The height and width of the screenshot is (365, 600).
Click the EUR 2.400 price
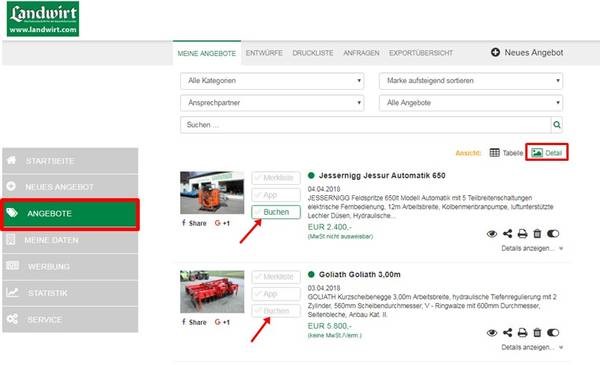[x=329, y=227]
